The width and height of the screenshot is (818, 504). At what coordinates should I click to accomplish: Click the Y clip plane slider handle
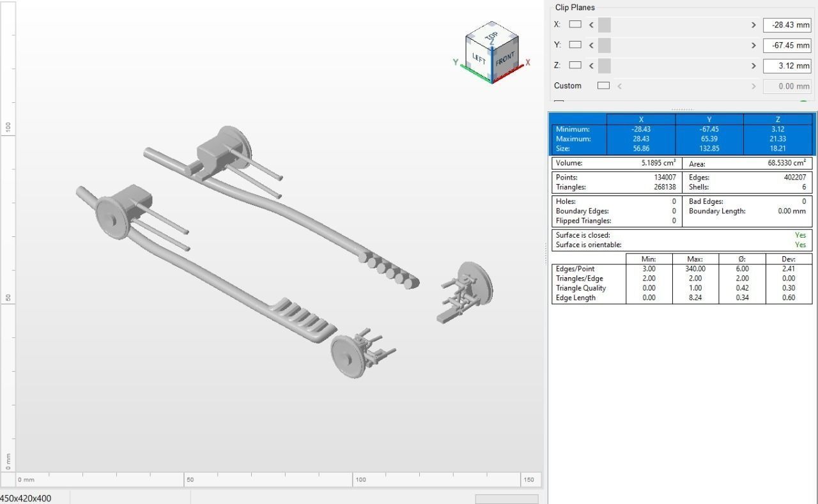click(605, 45)
